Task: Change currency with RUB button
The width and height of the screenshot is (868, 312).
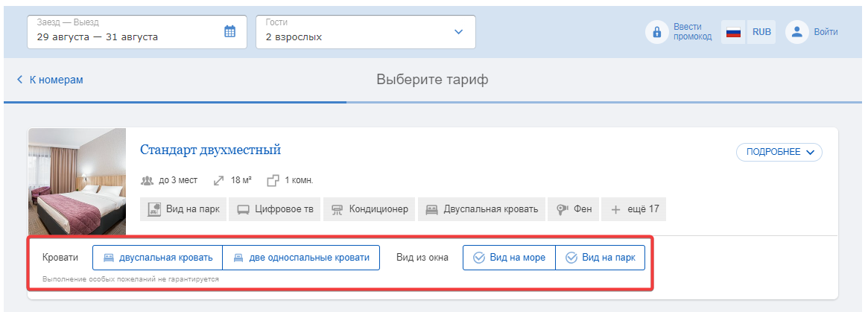Action: coord(761,32)
